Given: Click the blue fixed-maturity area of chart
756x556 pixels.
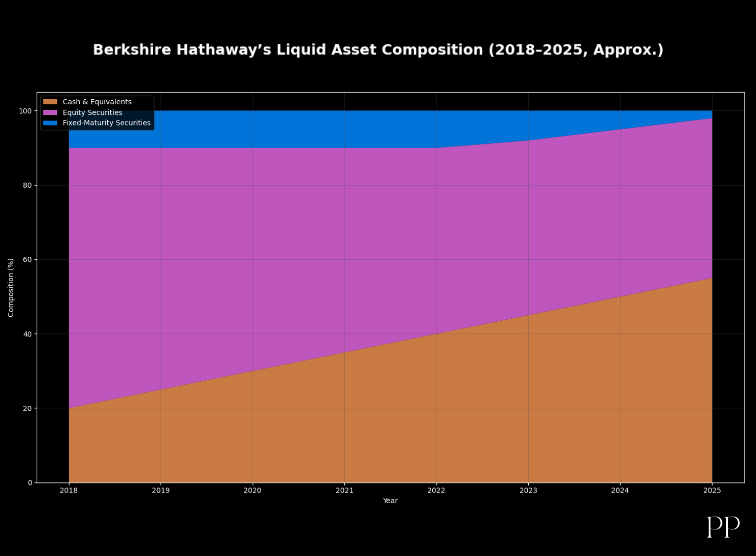Looking at the screenshot, I should click(302, 129).
